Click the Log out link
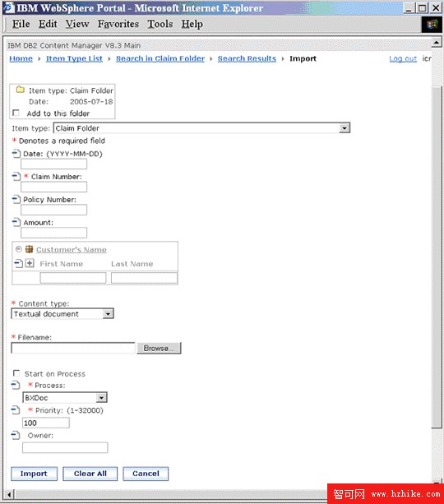 403,59
